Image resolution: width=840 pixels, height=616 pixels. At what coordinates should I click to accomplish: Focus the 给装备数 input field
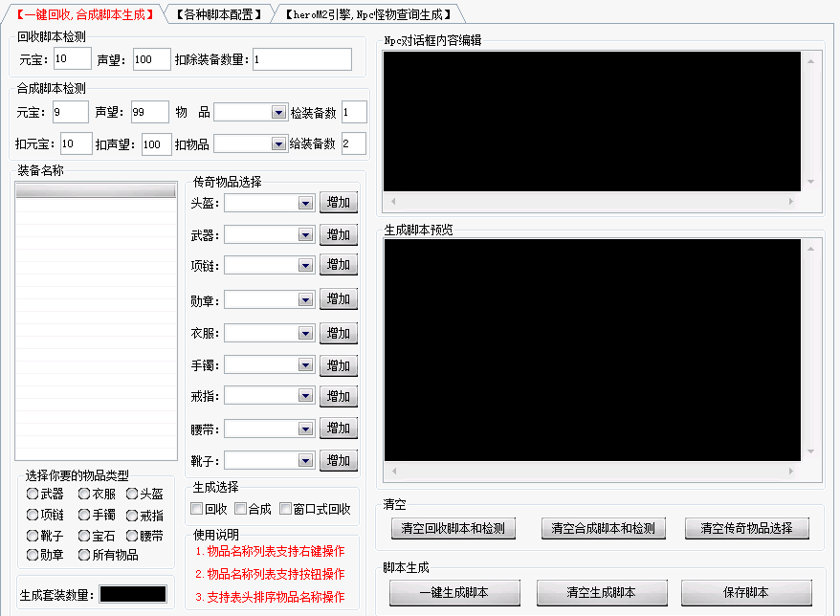pyautogui.click(x=354, y=143)
